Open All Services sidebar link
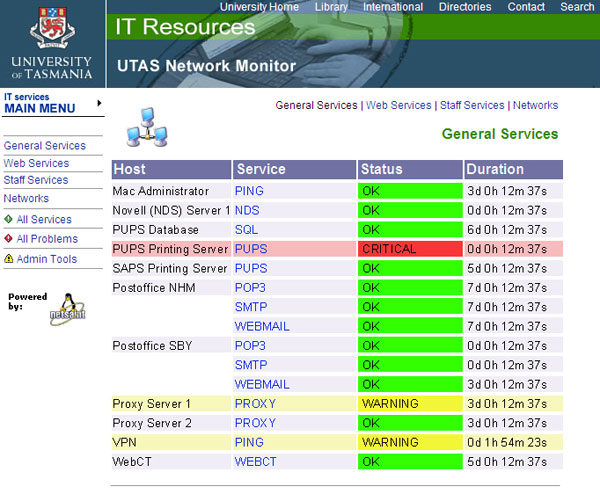This screenshot has height=494, width=600. [x=44, y=219]
